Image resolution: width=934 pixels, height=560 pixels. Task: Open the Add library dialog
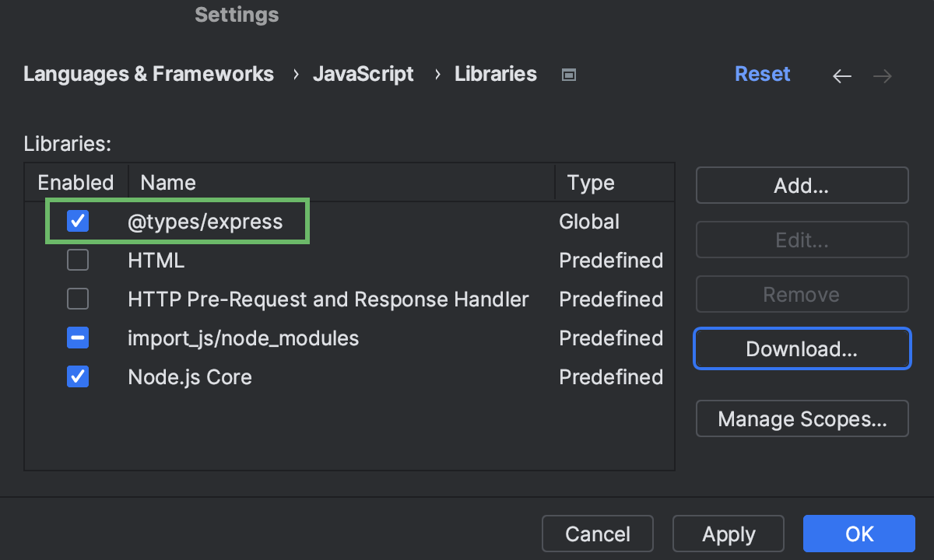point(802,185)
